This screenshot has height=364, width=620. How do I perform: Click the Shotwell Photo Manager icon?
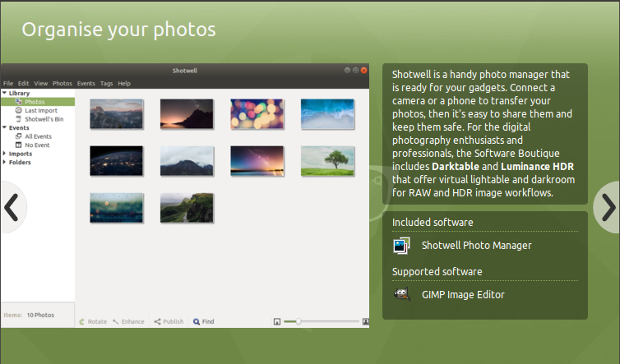click(401, 245)
